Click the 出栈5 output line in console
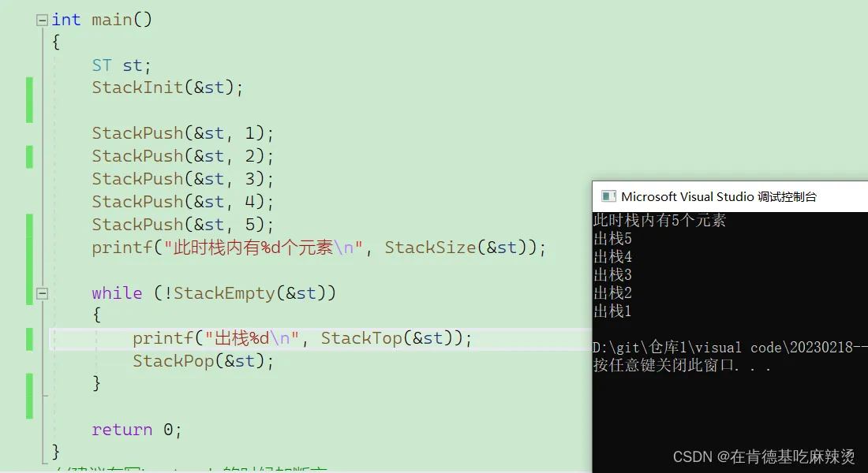The width and height of the screenshot is (868, 473). pyautogui.click(x=612, y=238)
